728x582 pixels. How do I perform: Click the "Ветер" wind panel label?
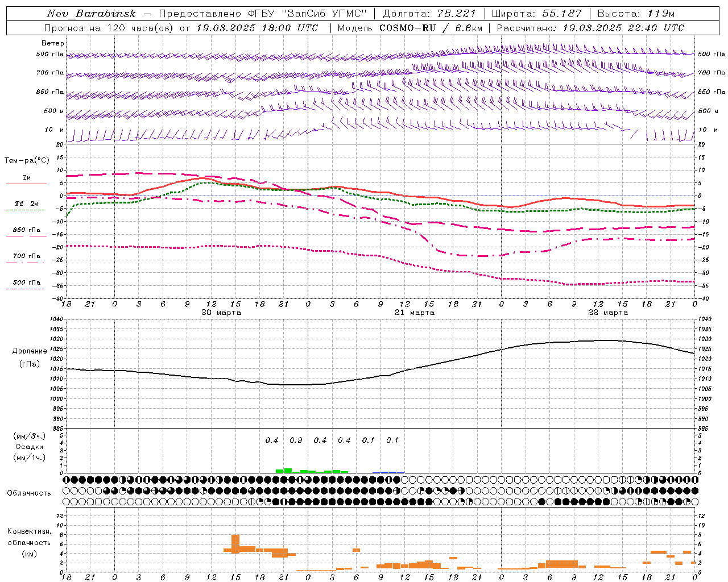[53, 43]
